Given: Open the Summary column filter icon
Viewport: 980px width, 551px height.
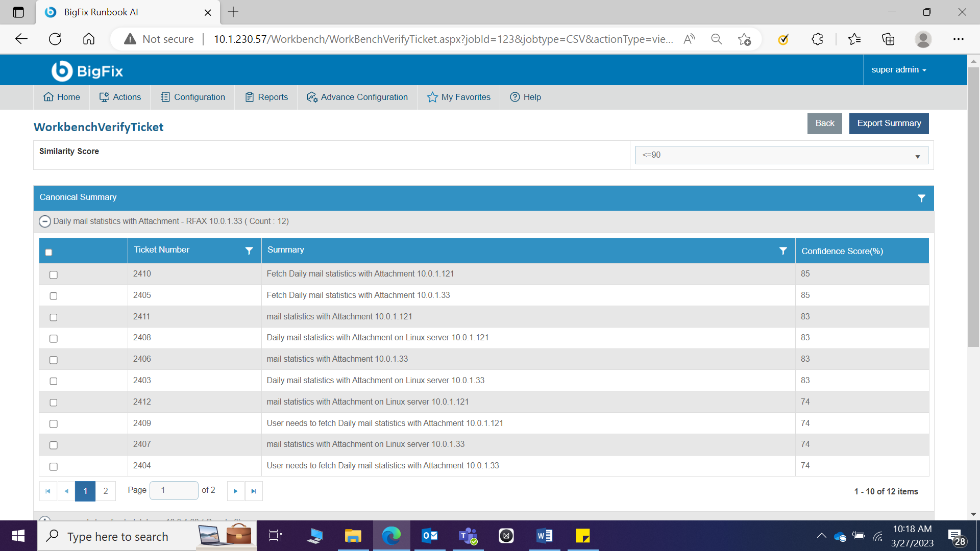Looking at the screenshot, I should pyautogui.click(x=783, y=251).
